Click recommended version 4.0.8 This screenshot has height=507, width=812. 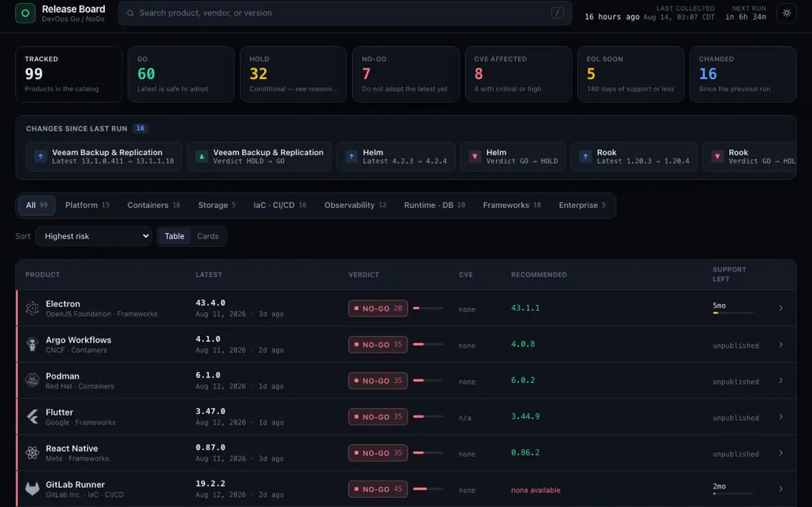pyautogui.click(x=523, y=344)
